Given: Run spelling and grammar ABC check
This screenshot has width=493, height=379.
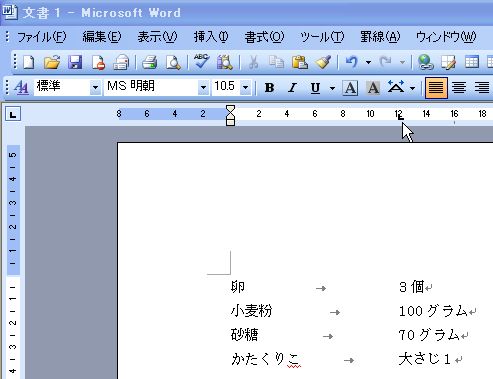Looking at the screenshot, I should (x=202, y=62).
